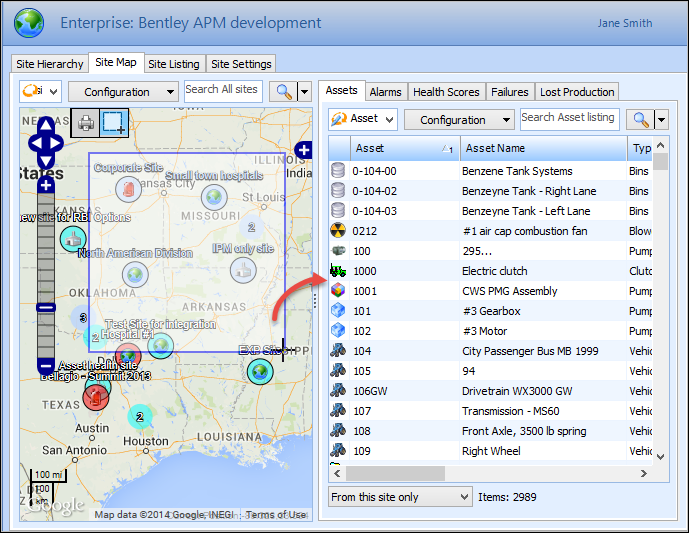Switch to the Site Hierarchy tab
Viewport: 689px width, 533px height.
click(50, 64)
